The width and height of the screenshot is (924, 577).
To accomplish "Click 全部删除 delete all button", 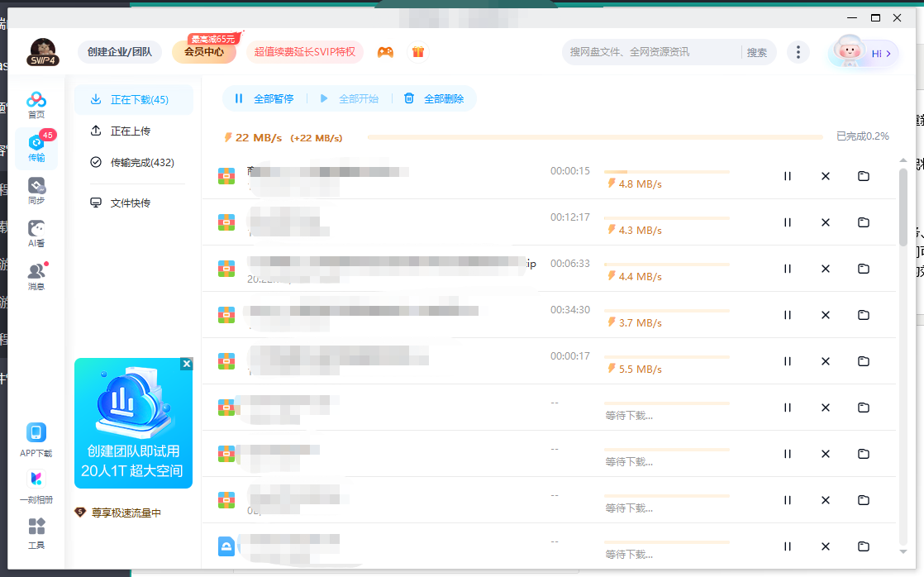I will pos(434,99).
